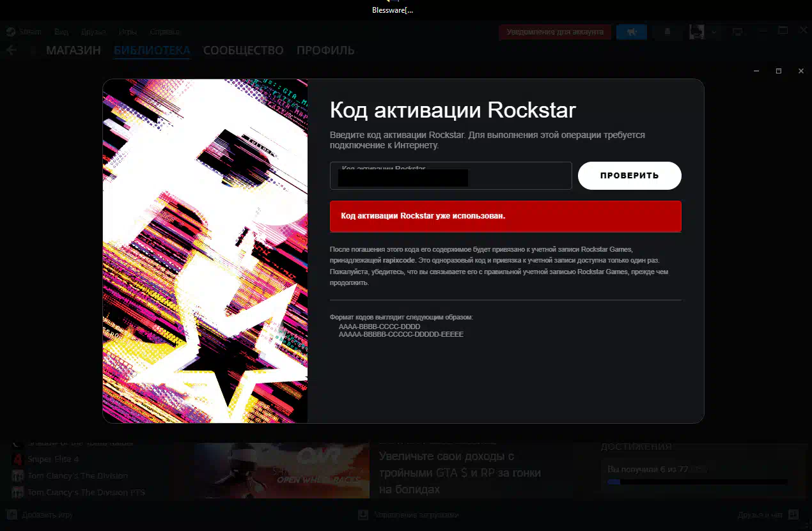
Task: Open the Open Wheel Races news thumbnail
Action: pyautogui.click(x=282, y=471)
